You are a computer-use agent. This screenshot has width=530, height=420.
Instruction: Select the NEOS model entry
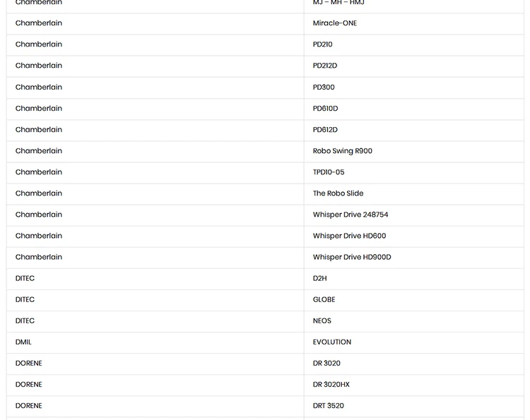(x=413, y=321)
